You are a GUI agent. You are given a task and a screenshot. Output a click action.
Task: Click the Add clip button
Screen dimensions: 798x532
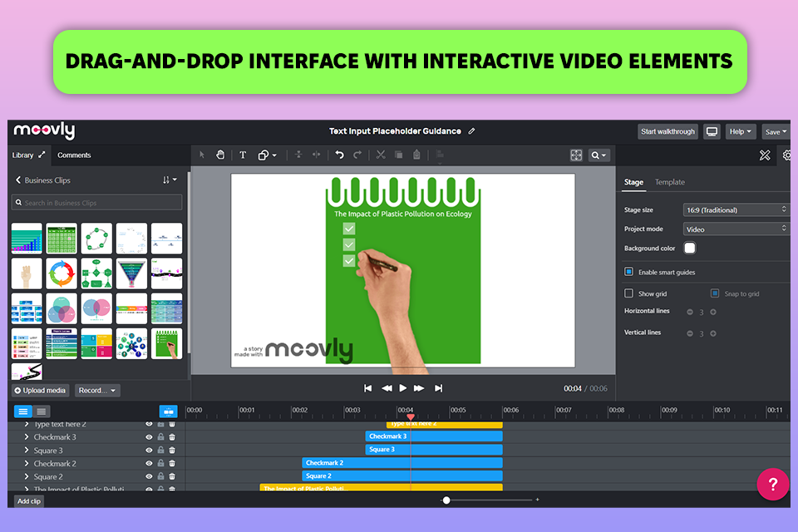(29, 501)
